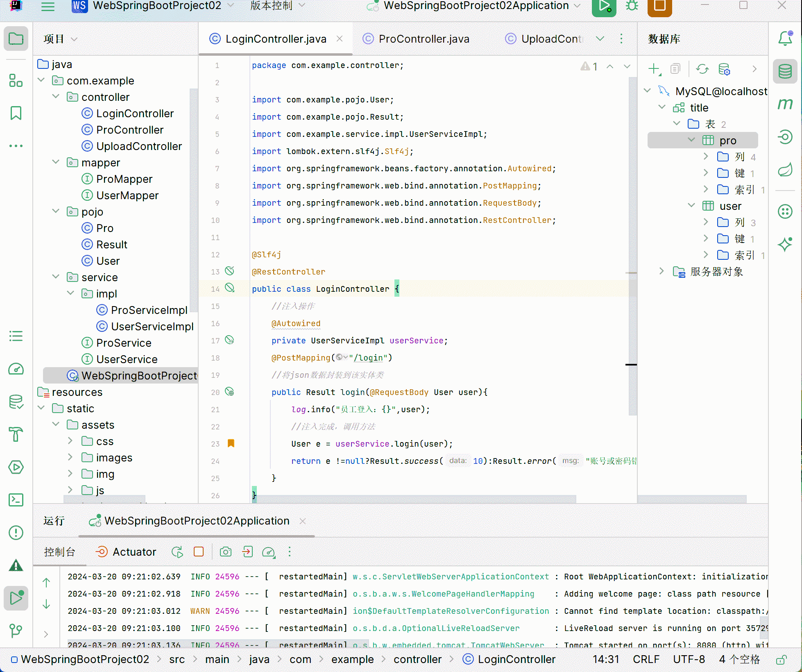Stop the running application

659,6
